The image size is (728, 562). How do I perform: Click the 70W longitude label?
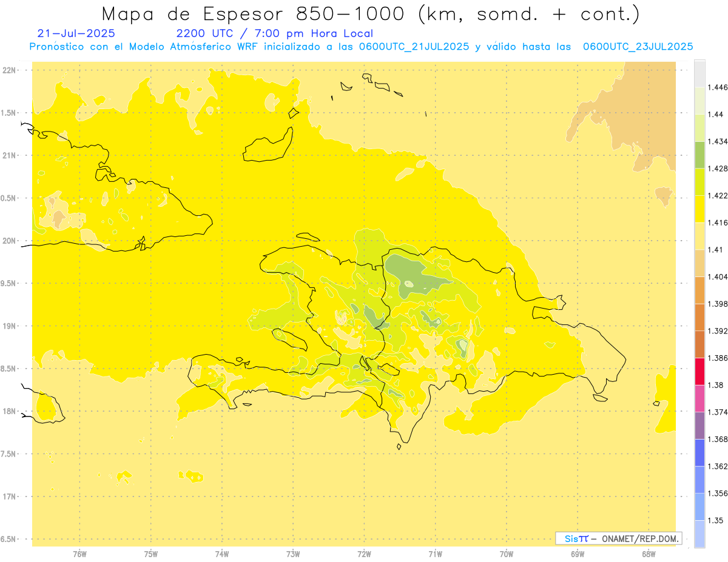pyautogui.click(x=507, y=554)
